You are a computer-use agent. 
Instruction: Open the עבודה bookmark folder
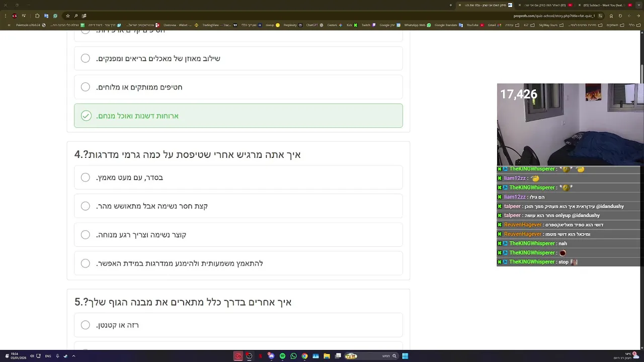click(512, 25)
